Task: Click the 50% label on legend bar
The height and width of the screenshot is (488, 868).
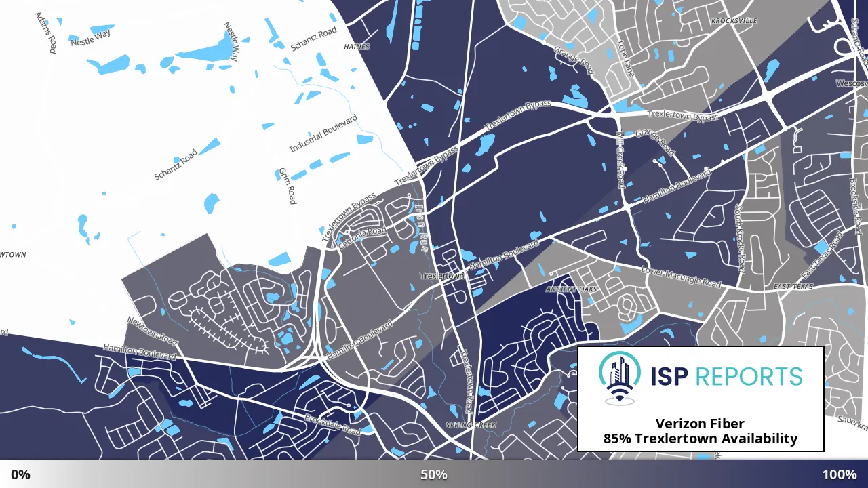Action: tap(433, 474)
